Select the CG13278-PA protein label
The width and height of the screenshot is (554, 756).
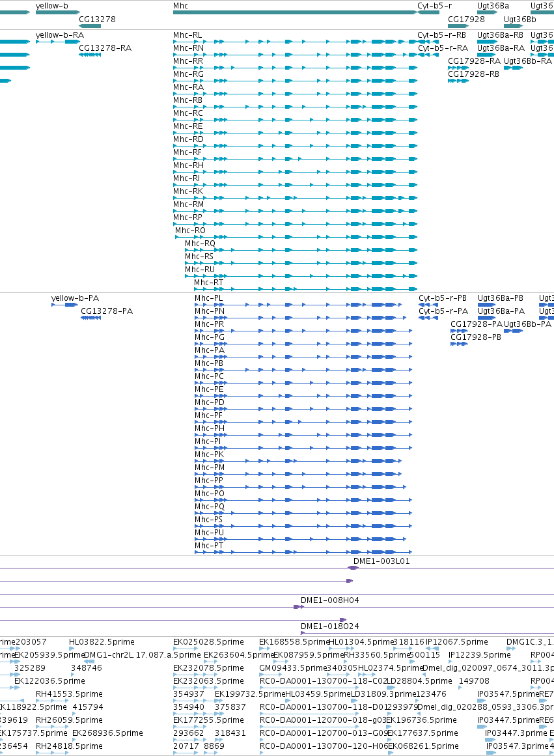pyautogui.click(x=107, y=311)
